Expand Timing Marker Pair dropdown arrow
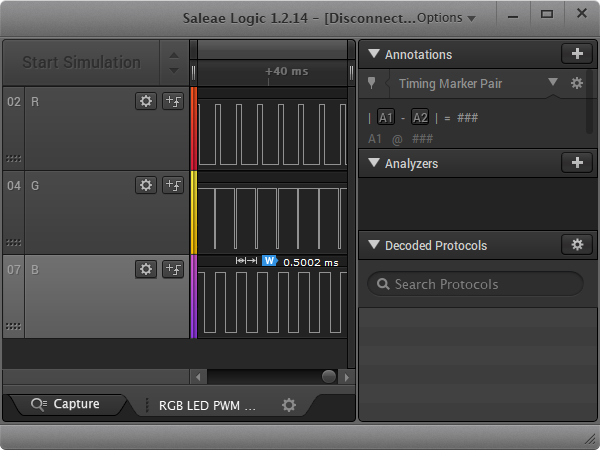600x450 pixels. (x=552, y=84)
